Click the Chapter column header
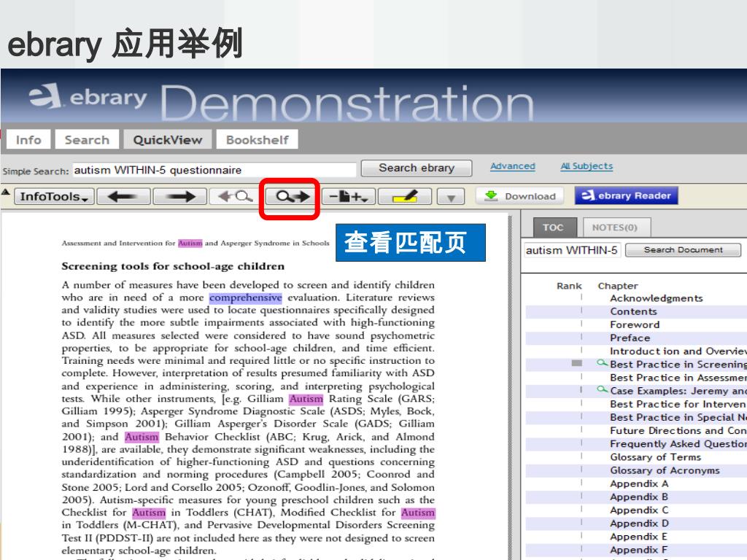 618,286
